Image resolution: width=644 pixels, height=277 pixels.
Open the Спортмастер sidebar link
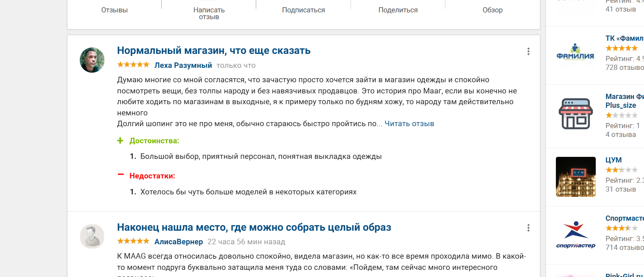(x=624, y=218)
